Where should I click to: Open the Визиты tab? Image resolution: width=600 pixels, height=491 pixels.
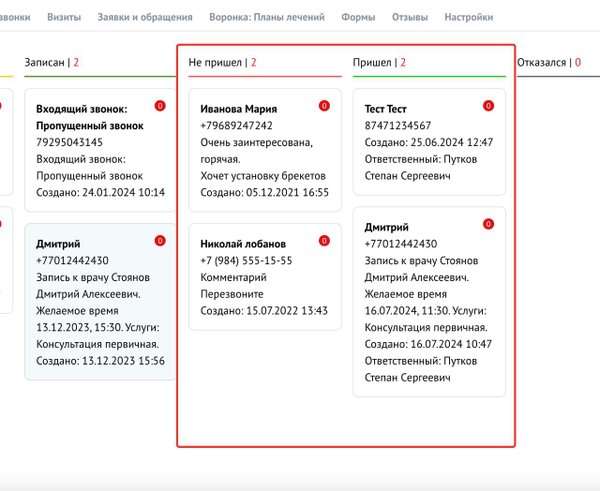click(64, 17)
